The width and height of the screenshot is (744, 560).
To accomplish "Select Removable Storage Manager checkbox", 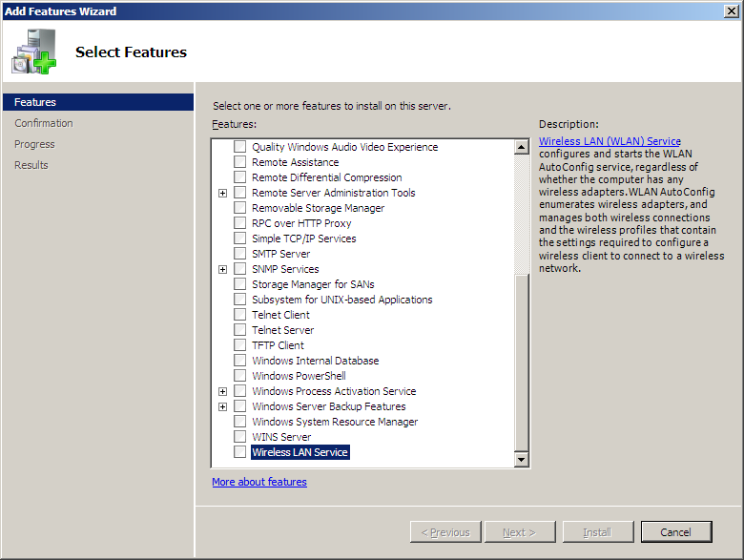I will pyautogui.click(x=240, y=207).
